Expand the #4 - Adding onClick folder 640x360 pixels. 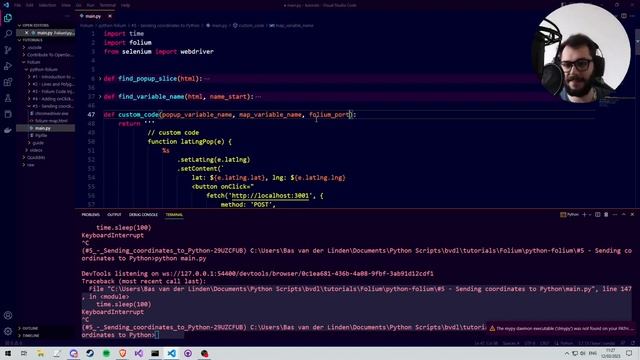(x=51, y=99)
